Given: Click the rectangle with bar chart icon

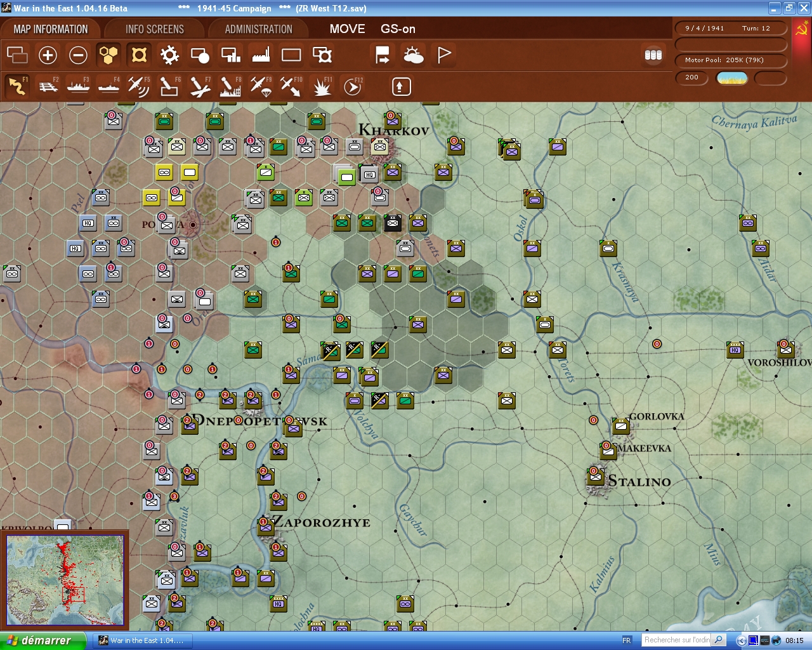Looking at the screenshot, I should tap(230, 55).
